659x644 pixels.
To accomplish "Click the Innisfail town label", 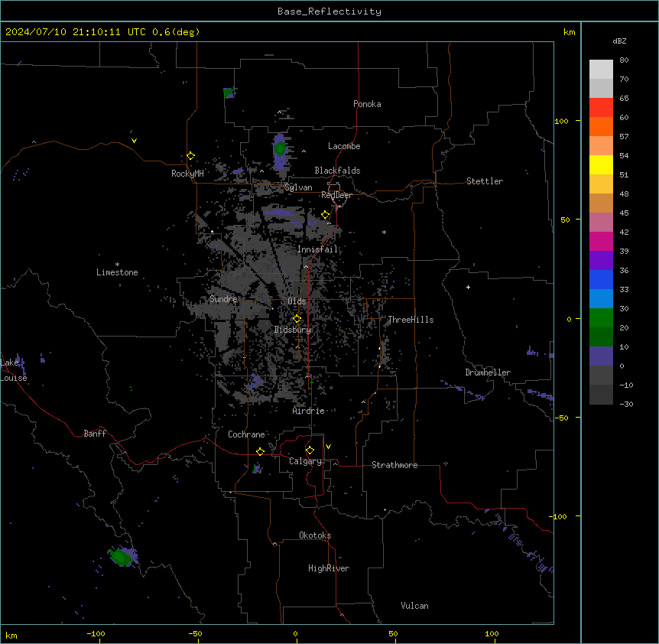I will coord(317,249).
